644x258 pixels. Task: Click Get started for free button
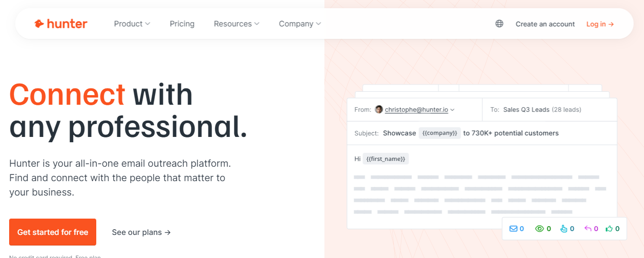click(x=52, y=232)
